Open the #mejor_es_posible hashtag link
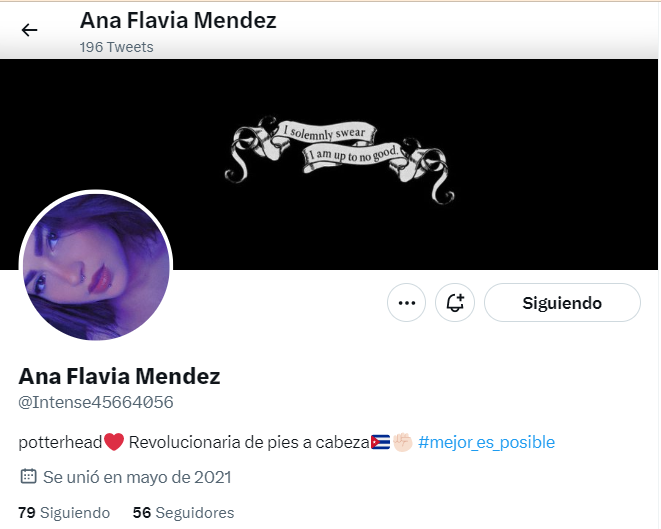Screen dimensions: 661x529 pos(486,442)
